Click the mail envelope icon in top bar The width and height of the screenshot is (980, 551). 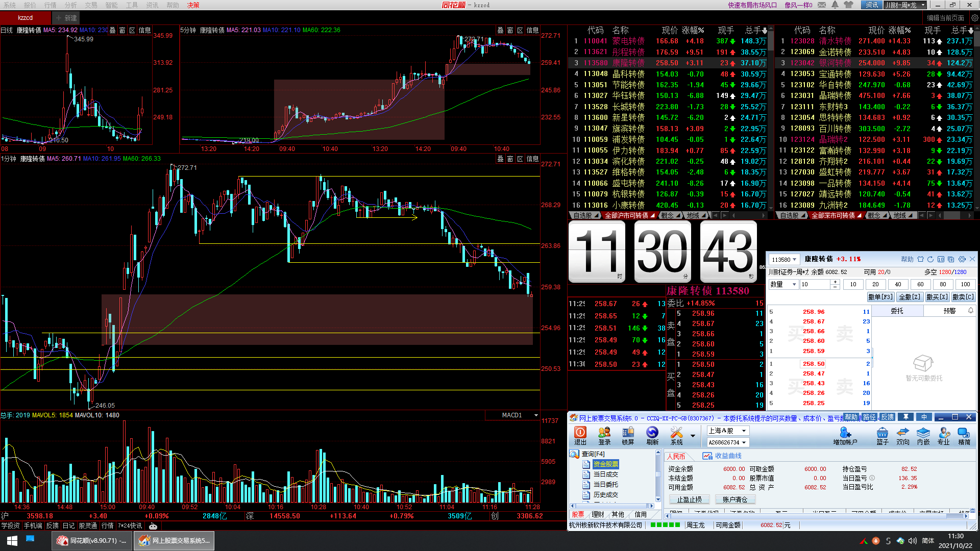822,5
